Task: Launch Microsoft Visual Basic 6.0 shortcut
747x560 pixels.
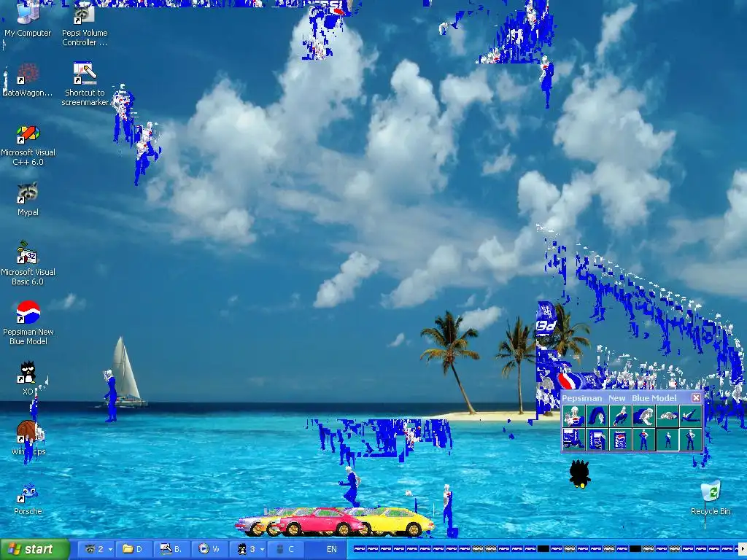Action: [x=28, y=264]
